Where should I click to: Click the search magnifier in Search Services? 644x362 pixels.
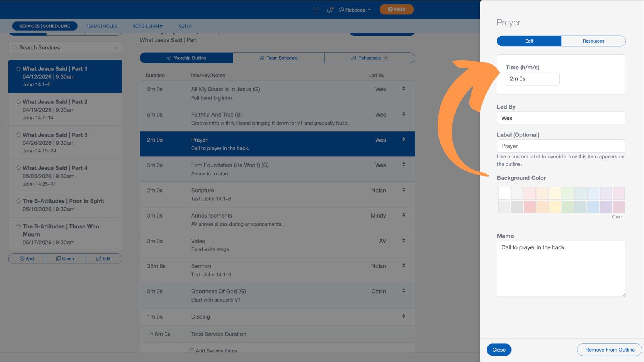tap(14, 47)
